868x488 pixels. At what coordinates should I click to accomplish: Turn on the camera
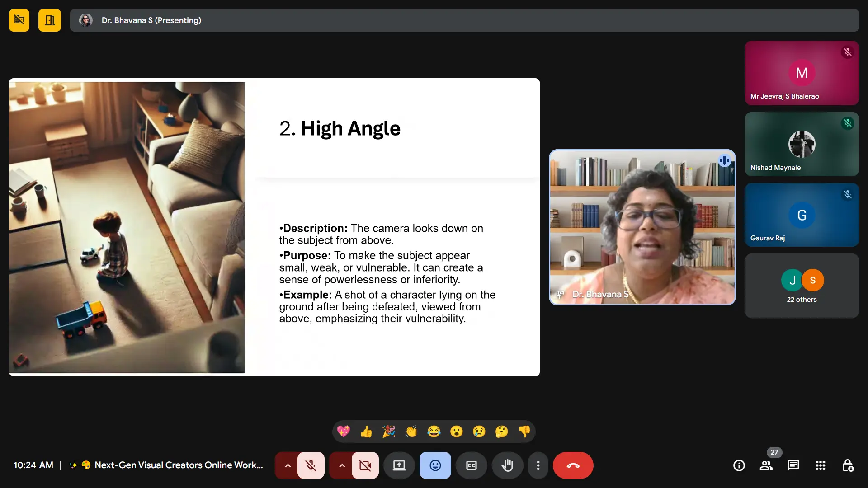pyautogui.click(x=365, y=465)
